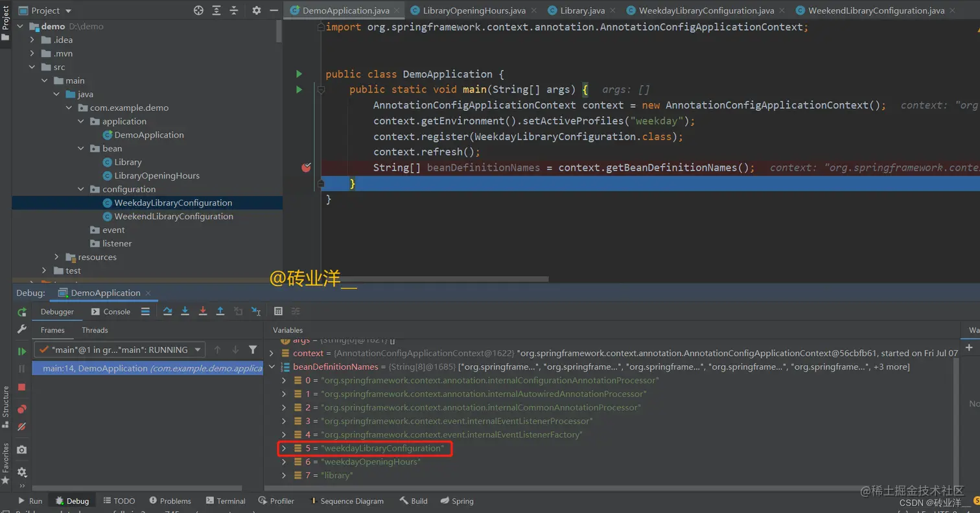
Task: Click fold toggle beside import statement
Action: 320,27
